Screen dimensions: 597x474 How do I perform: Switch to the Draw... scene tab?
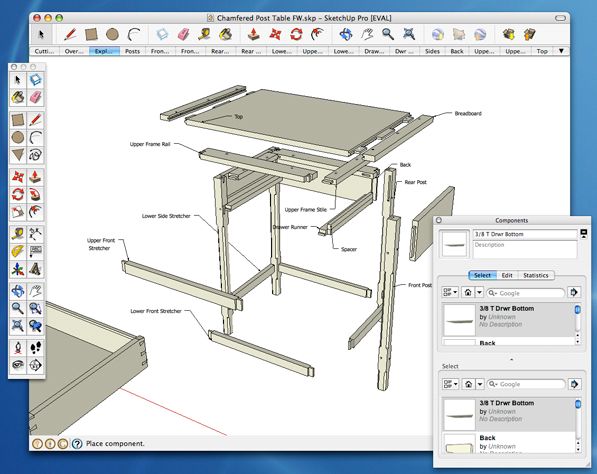[374, 51]
